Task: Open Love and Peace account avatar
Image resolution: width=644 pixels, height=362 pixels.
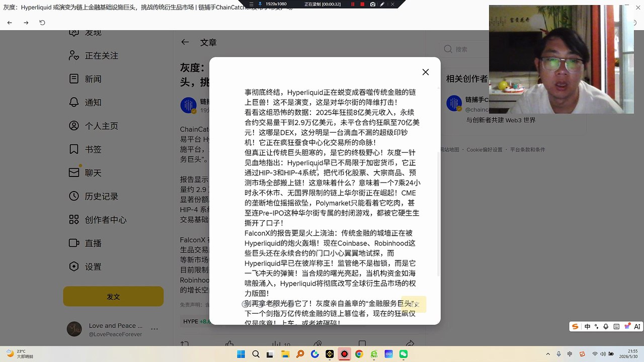Action: [x=74, y=329]
